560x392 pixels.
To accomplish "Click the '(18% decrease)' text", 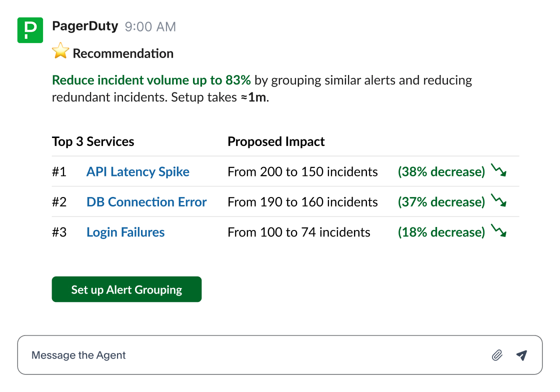I will point(441,232).
